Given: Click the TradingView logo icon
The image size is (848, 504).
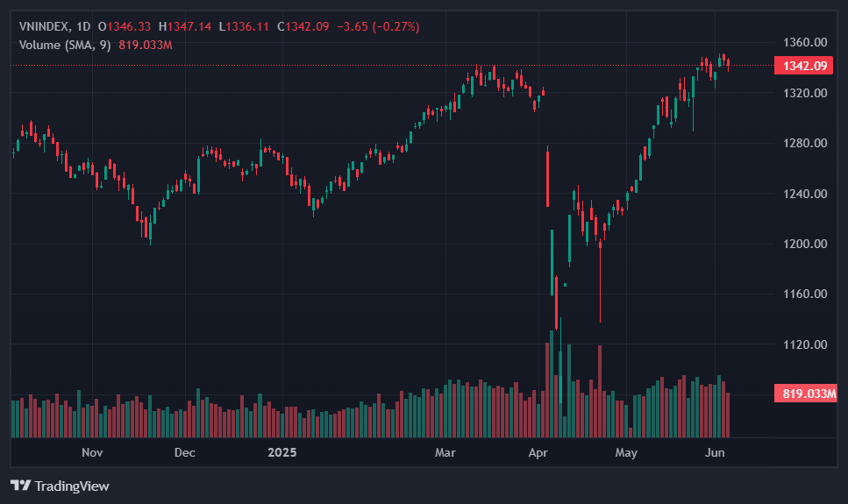Looking at the screenshot, I should (20, 486).
